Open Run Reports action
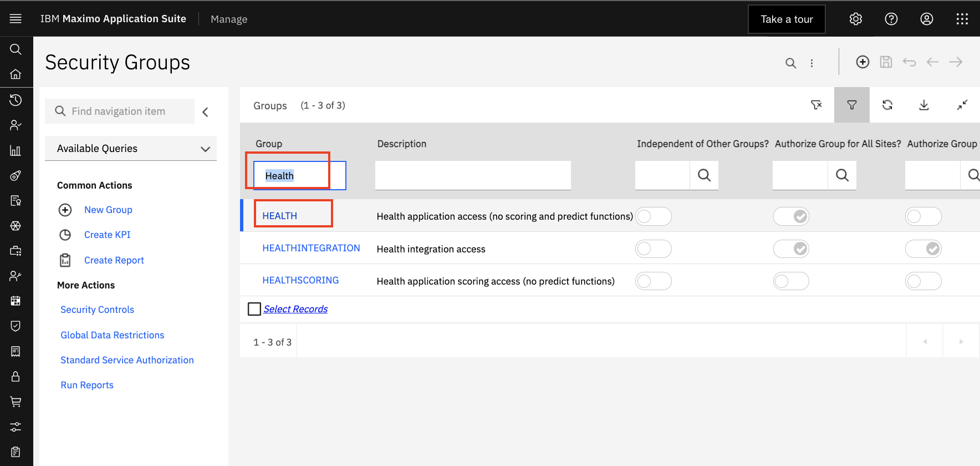This screenshot has height=466, width=980. pyautogui.click(x=87, y=385)
